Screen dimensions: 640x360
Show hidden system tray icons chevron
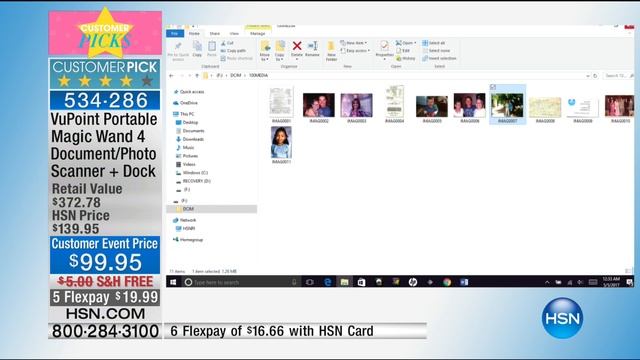[547, 282]
